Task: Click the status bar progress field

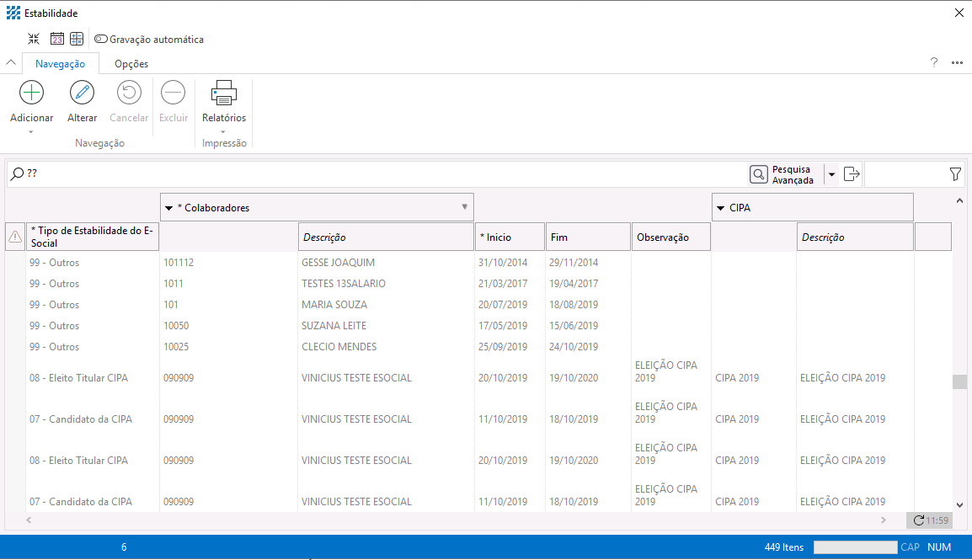Action: pyautogui.click(x=855, y=547)
